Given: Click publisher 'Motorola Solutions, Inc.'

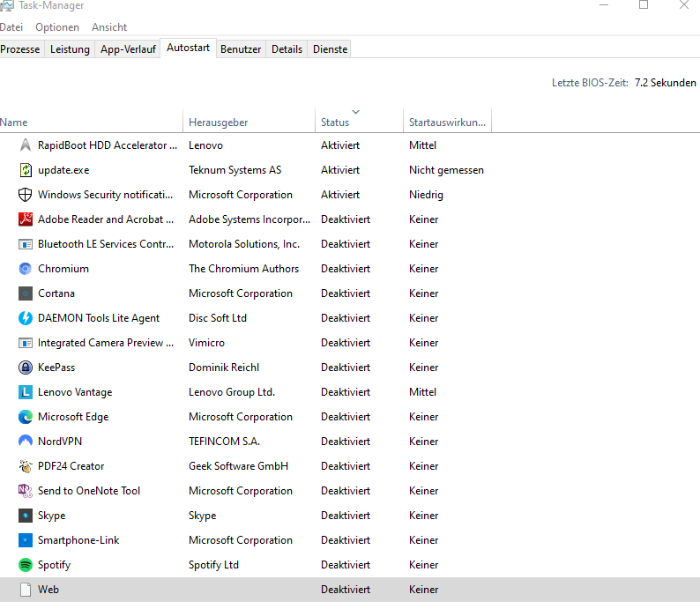Looking at the screenshot, I should (x=244, y=244).
